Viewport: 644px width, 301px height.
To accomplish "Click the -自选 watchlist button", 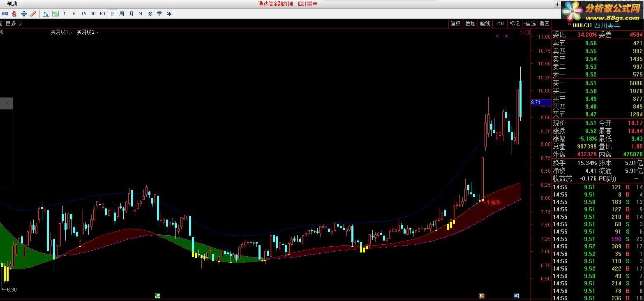I will [529, 23].
